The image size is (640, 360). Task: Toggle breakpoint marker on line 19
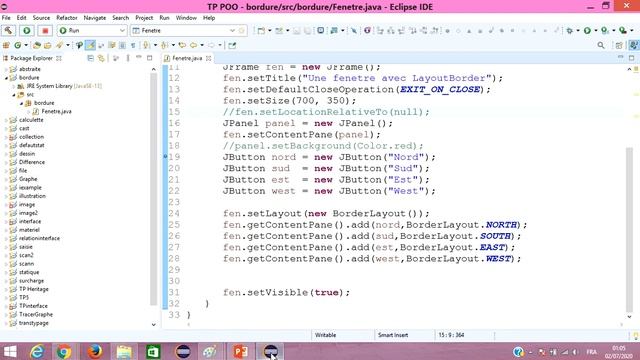(165, 157)
